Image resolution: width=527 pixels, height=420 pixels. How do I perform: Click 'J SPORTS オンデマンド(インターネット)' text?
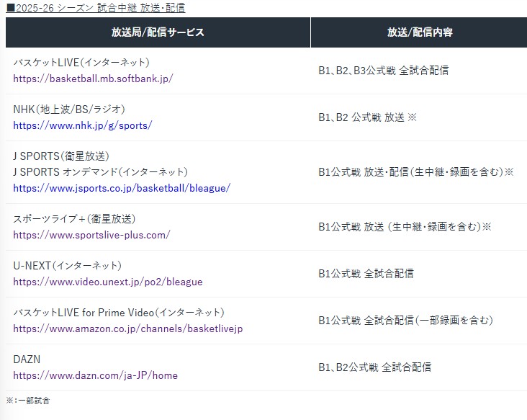pyautogui.click(x=101, y=172)
